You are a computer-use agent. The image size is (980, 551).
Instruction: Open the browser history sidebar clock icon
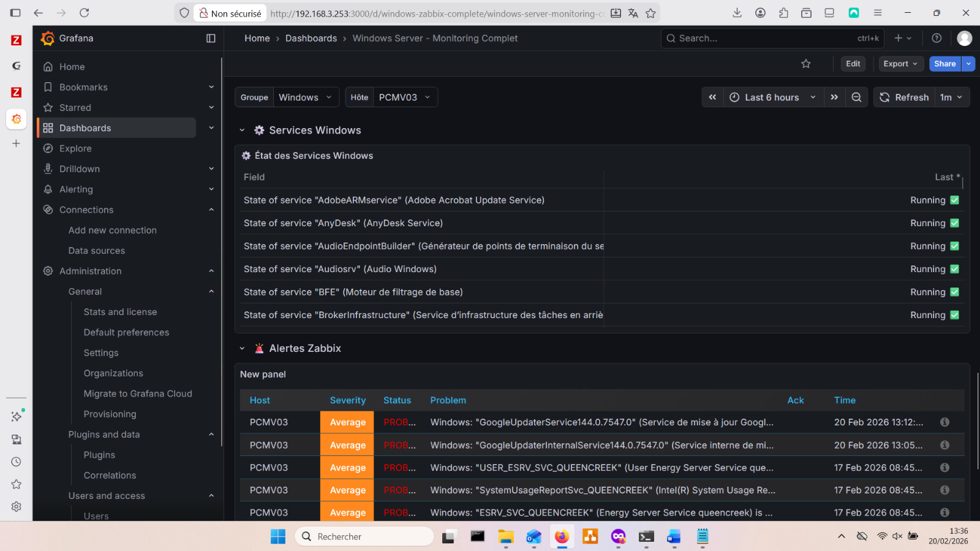[x=17, y=462]
